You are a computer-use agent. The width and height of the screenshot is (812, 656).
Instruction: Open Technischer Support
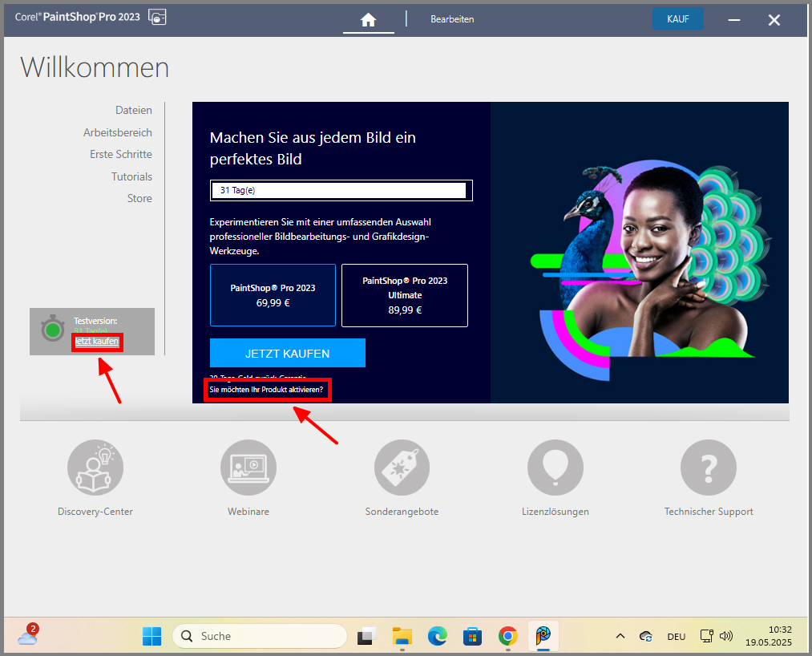coord(708,467)
